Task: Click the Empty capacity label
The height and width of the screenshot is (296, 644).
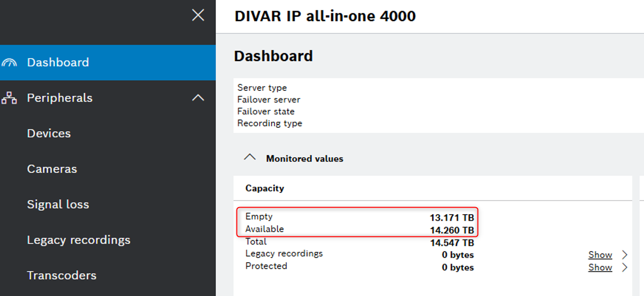Action: coord(259,216)
